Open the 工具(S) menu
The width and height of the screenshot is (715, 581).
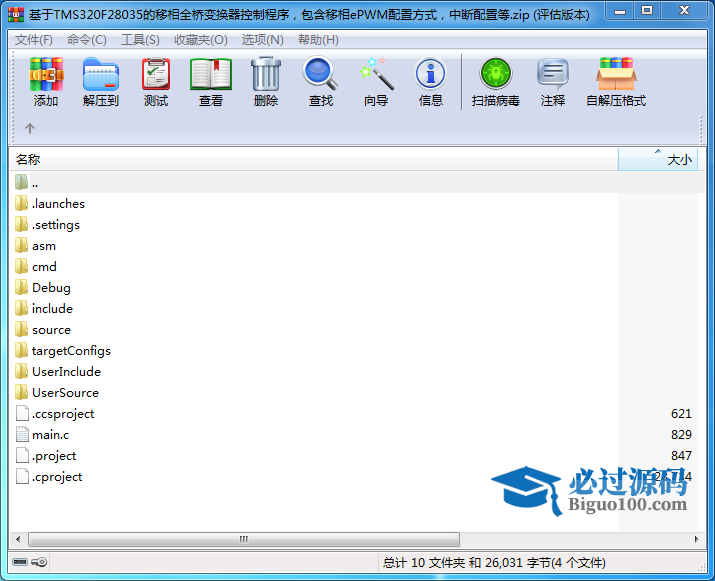click(140, 40)
